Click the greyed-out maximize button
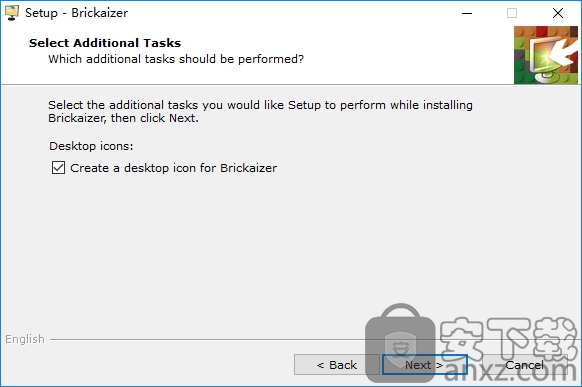 click(512, 13)
